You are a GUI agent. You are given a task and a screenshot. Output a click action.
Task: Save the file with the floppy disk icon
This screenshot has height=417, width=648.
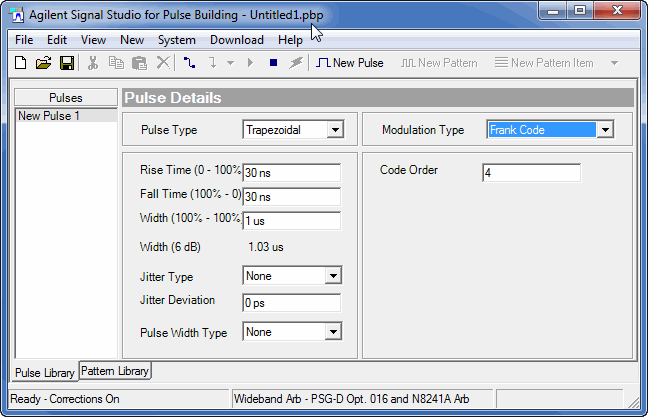tap(66, 63)
